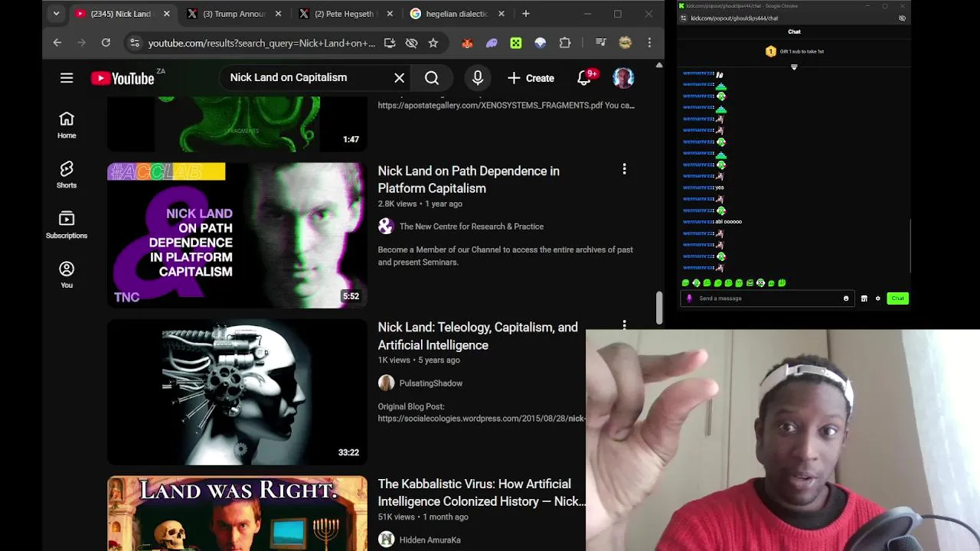The width and height of the screenshot is (980, 551).
Task: Visit the Hidden AmuraKa channel
Action: pos(430,540)
